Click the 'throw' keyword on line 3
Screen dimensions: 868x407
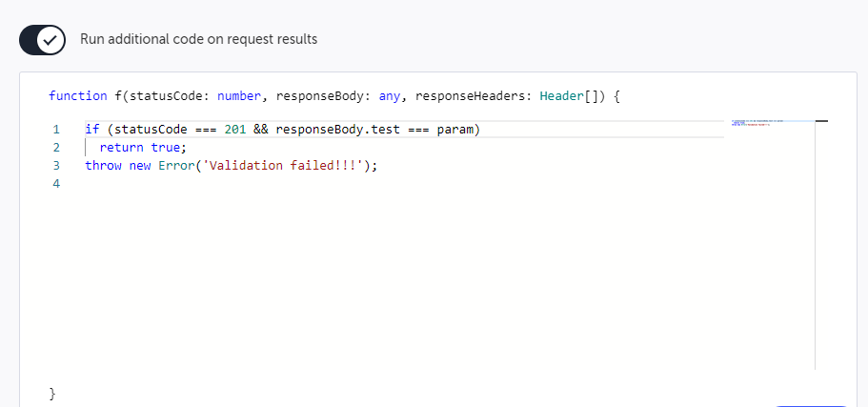[x=103, y=165]
